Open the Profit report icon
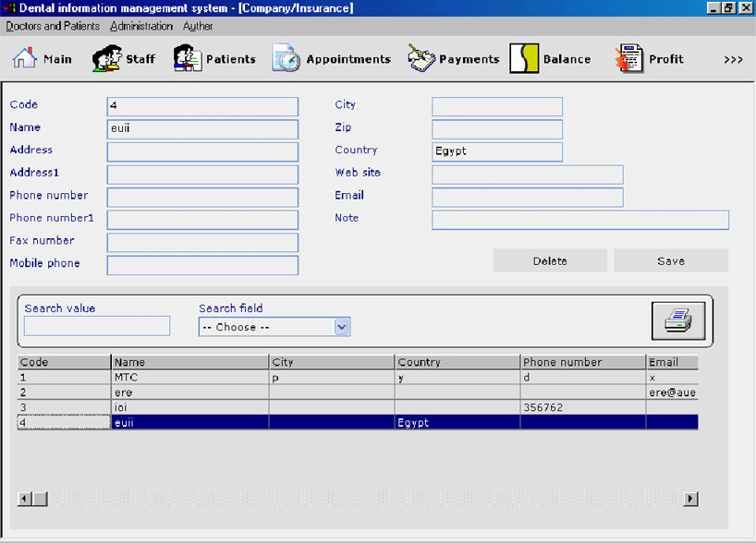 coord(628,59)
